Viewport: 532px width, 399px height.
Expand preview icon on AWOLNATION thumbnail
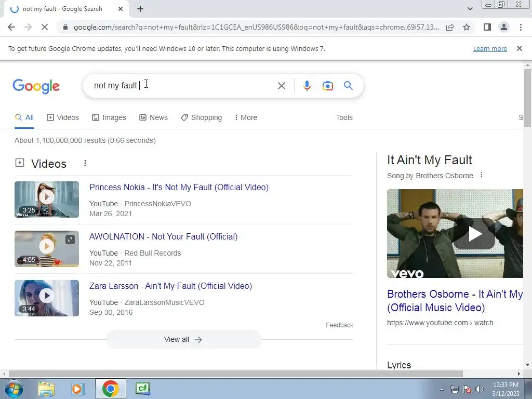(70, 240)
